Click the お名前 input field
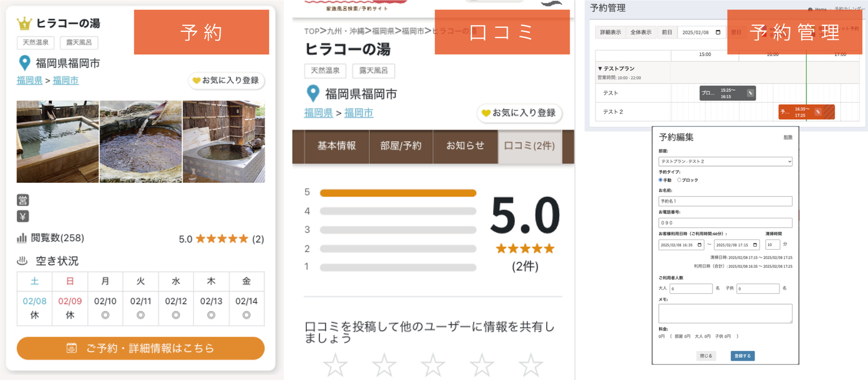Viewport: 868px width, 380px height. (x=725, y=201)
